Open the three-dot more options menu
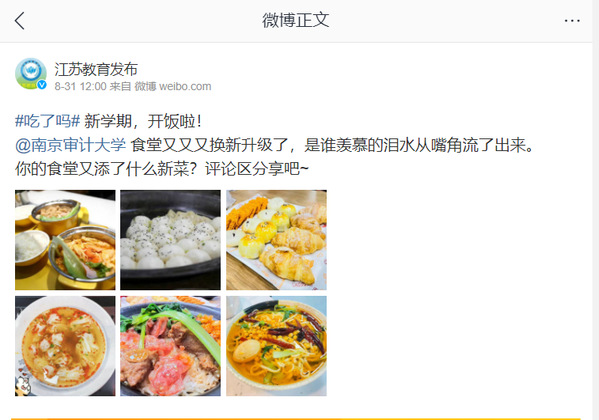The image size is (599, 420). (x=572, y=21)
